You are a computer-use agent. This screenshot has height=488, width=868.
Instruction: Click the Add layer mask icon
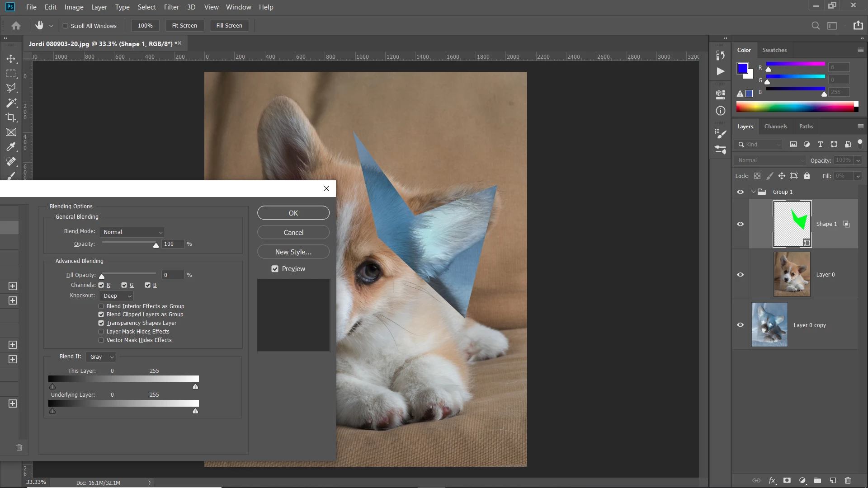[787, 480]
